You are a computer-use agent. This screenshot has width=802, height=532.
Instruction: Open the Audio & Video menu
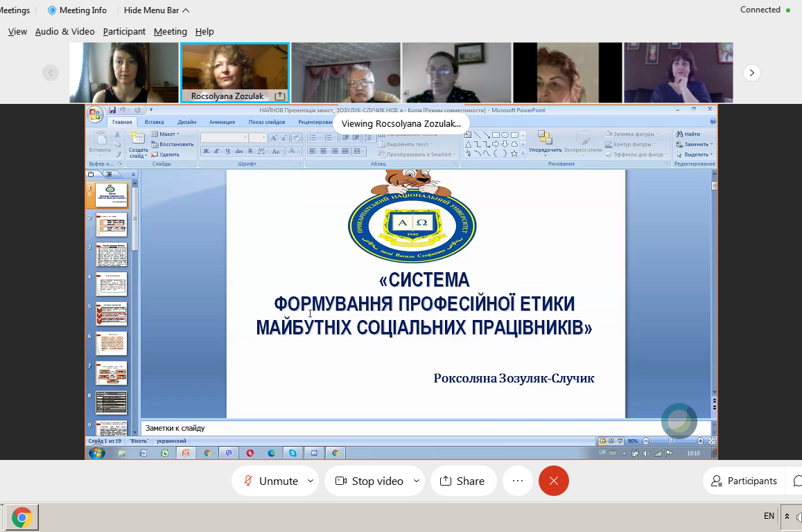pyautogui.click(x=64, y=31)
